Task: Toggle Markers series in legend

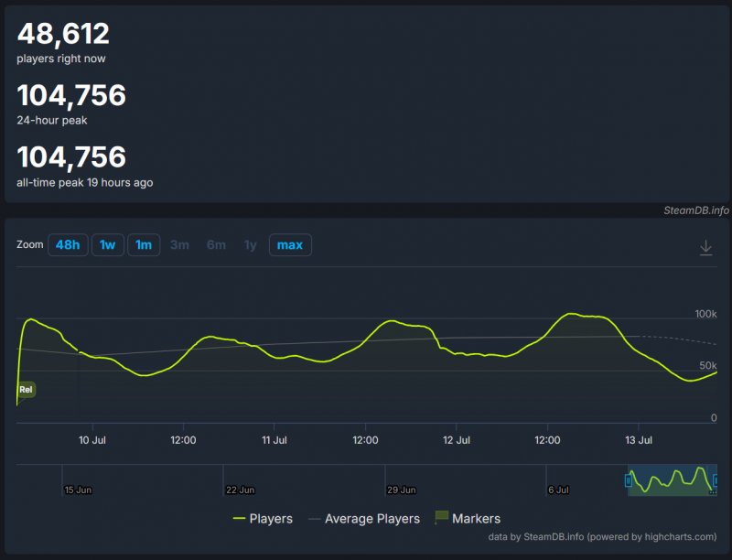Action: coord(468,519)
